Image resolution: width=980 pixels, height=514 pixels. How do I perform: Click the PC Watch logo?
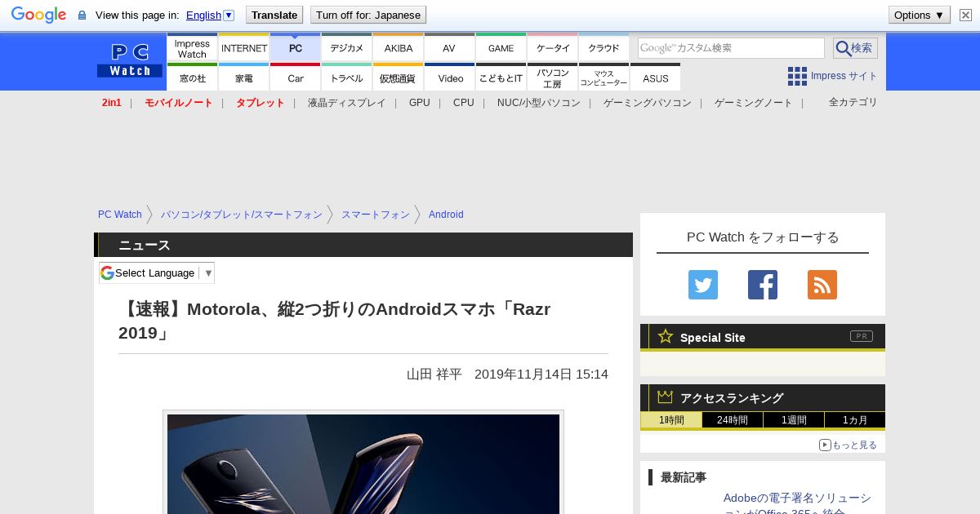tap(130, 60)
